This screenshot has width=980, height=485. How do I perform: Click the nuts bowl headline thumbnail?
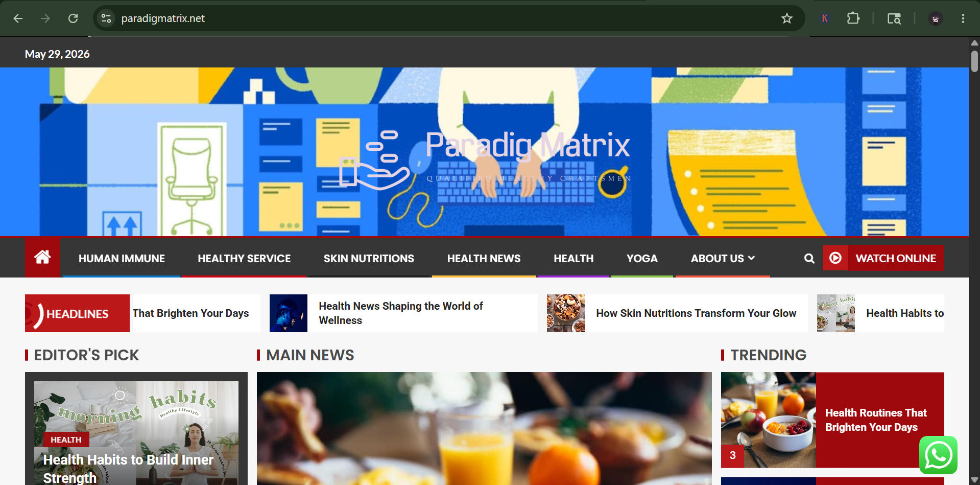[566, 313]
